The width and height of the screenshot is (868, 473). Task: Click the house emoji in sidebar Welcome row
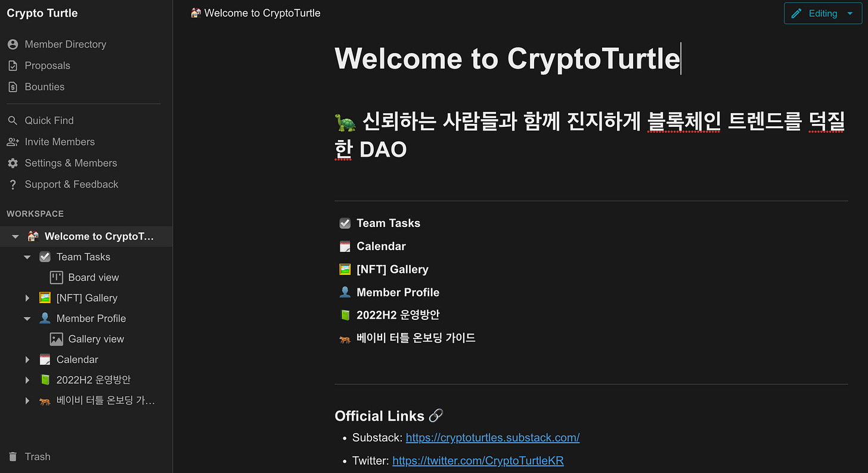[33, 236]
